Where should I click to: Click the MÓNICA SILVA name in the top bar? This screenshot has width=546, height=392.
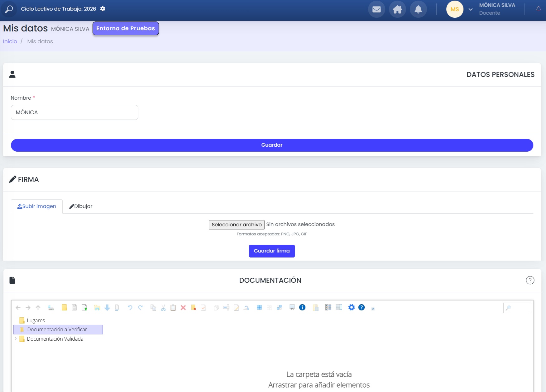point(497,5)
